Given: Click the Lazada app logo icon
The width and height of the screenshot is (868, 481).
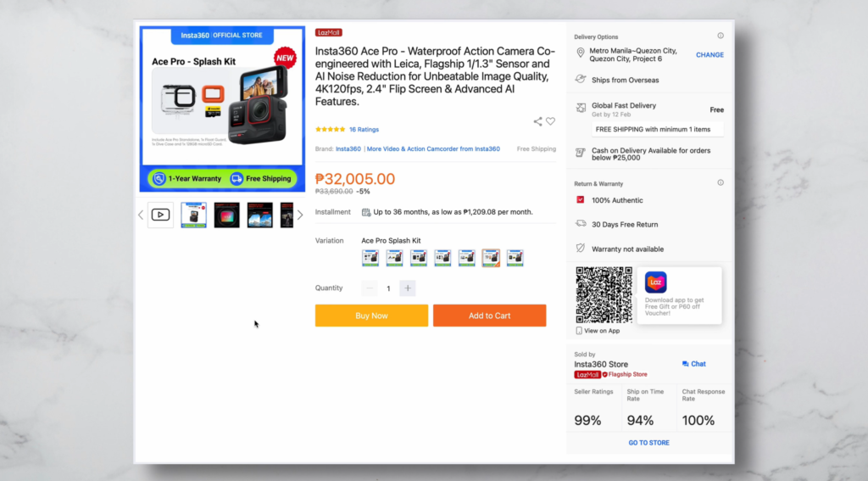Looking at the screenshot, I should [655, 282].
